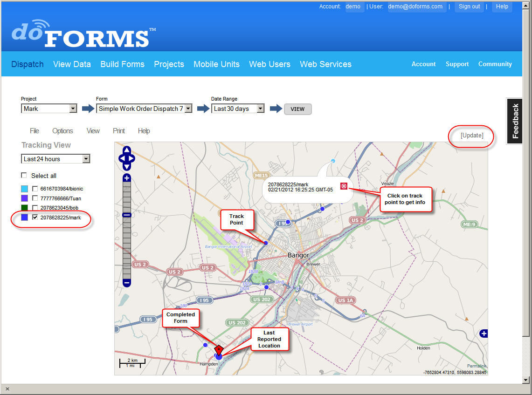Check the 7777766666/Tuan device
Viewport: 532px width, 395px height.
pos(35,198)
